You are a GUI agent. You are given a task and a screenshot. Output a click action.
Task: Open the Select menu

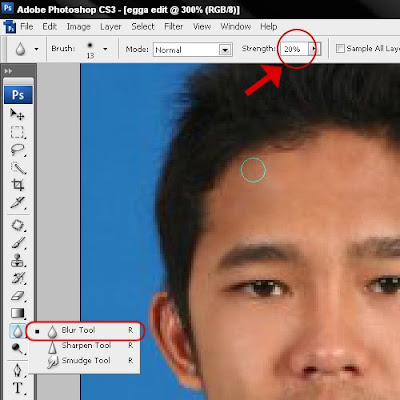tap(143, 27)
